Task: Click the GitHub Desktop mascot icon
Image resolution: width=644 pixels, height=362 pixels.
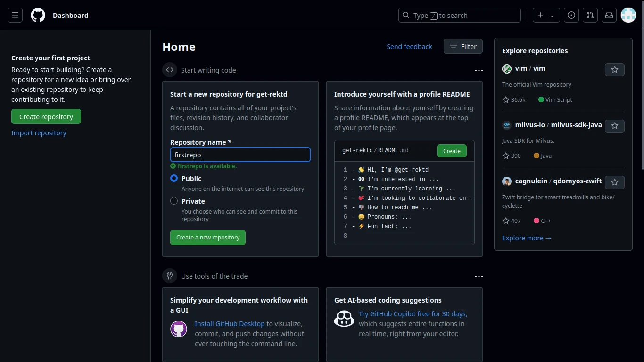Action: click(x=179, y=329)
